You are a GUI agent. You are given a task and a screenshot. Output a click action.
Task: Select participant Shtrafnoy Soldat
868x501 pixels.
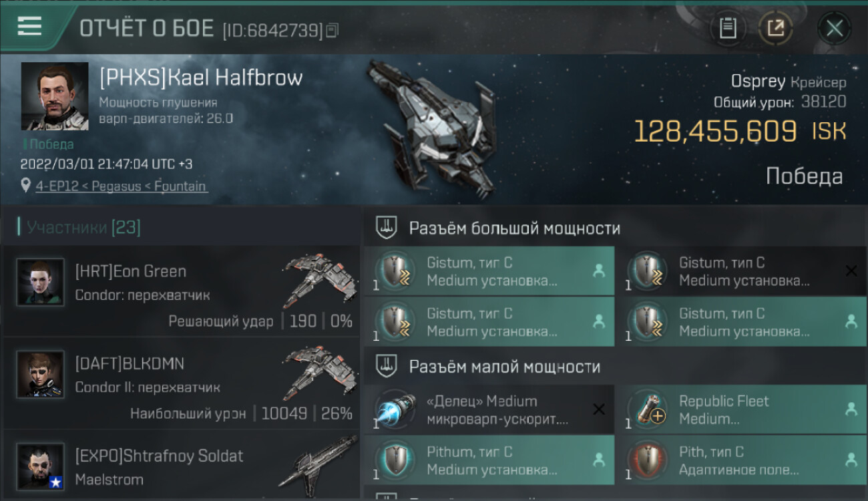(x=182, y=465)
